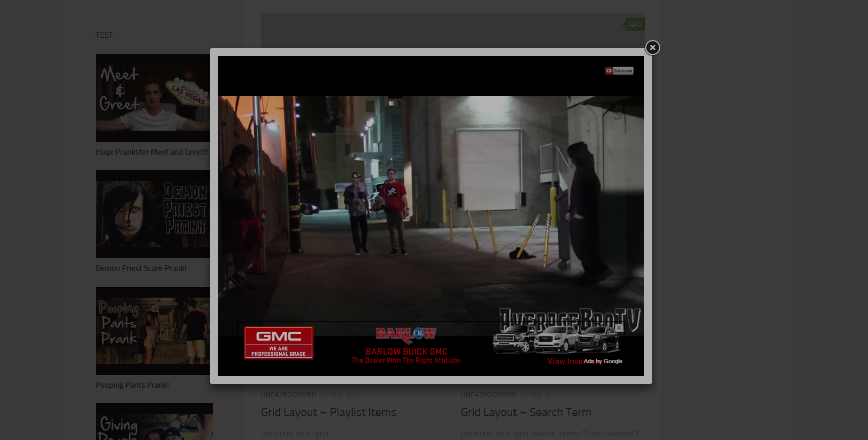Open the Giving thumbnail at sidebar bottom
Screen dimensions: 868x440
click(x=155, y=421)
